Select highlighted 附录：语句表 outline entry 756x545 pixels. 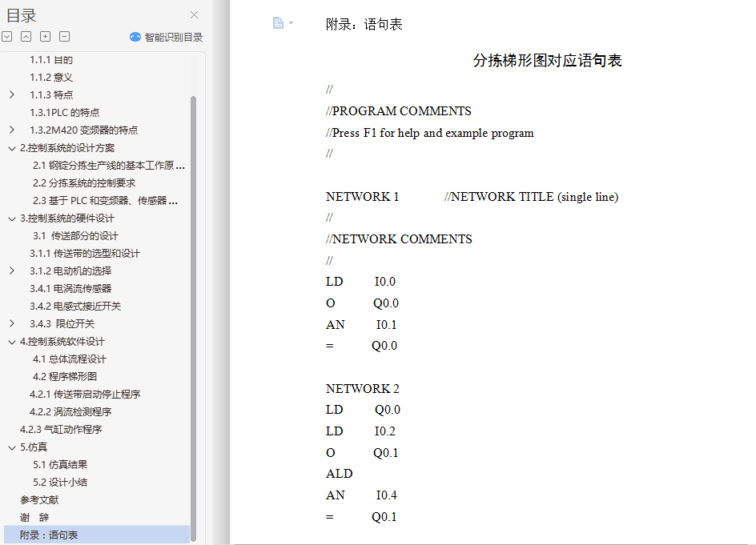[97, 535]
